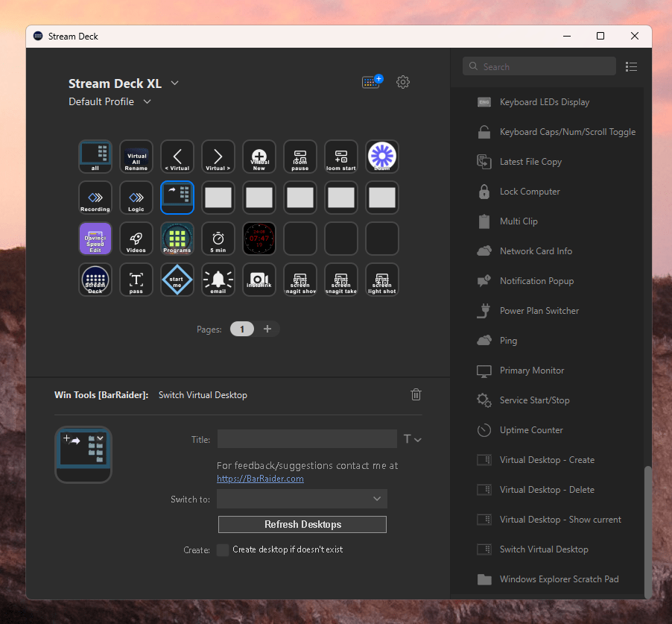Click the actions list scrollbar
This screenshot has width=672, height=624.
click(x=648, y=532)
